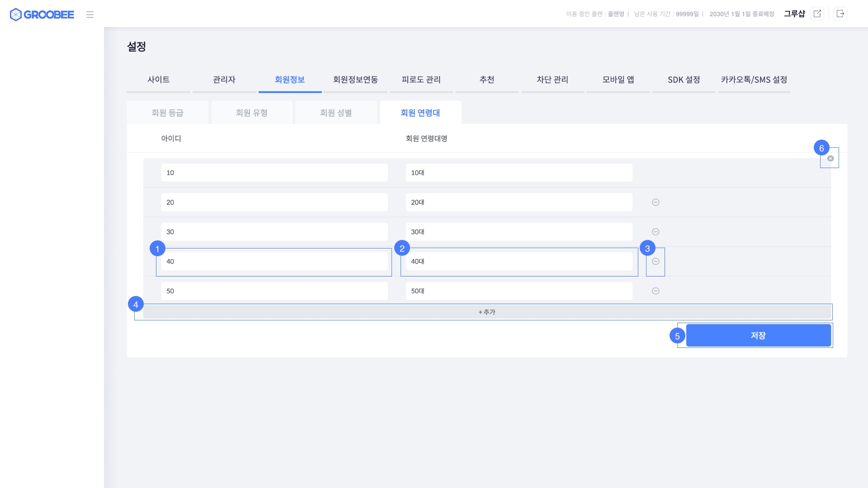Open the 회원 성별 sub-tab

[x=336, y=113]
